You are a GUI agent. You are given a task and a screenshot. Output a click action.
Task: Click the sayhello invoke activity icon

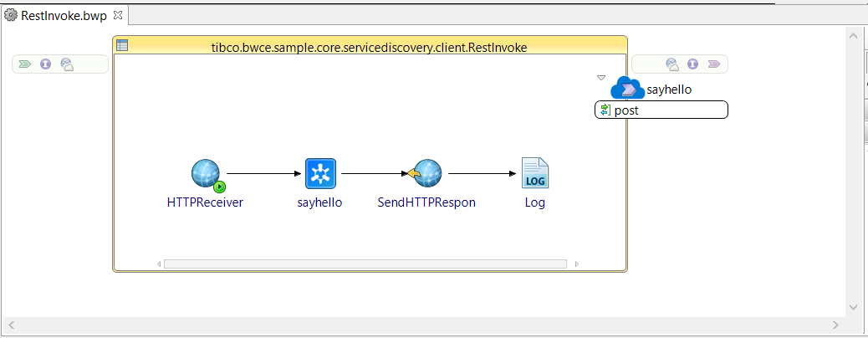coord(320,173)
